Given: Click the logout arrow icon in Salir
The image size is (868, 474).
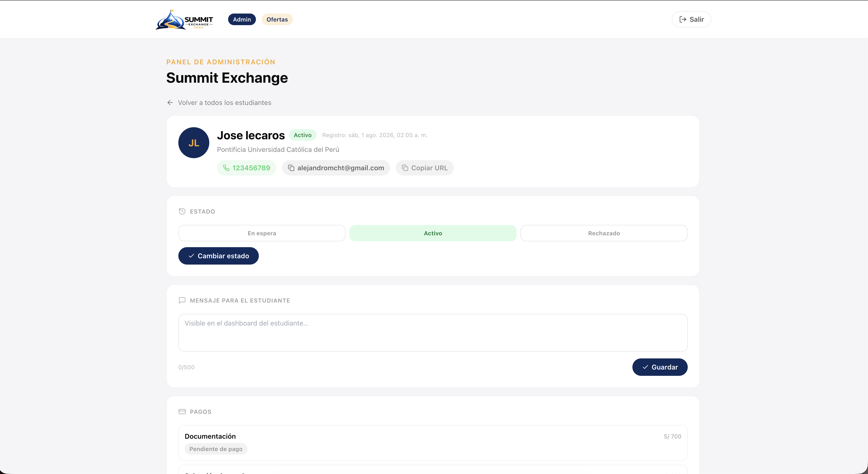Looking at the screenshot, I should tap(683, 20).
